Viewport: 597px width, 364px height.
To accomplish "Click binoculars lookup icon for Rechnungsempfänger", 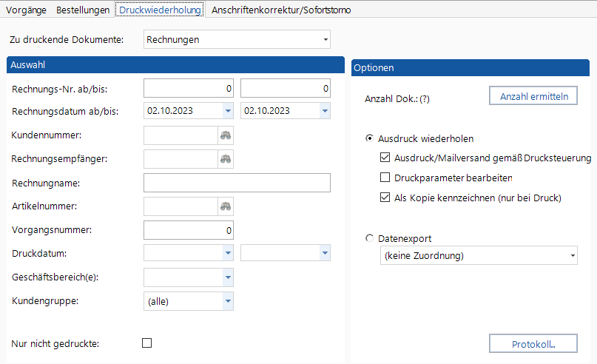I will pyautogui.click(x=226, y=159).
